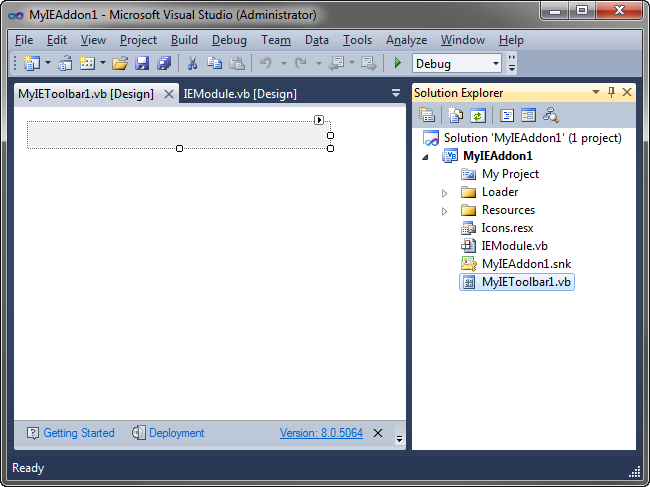Close the MyIEToolbar1.vb [Design] tab

pyautogui.click(x=169, y=94)
